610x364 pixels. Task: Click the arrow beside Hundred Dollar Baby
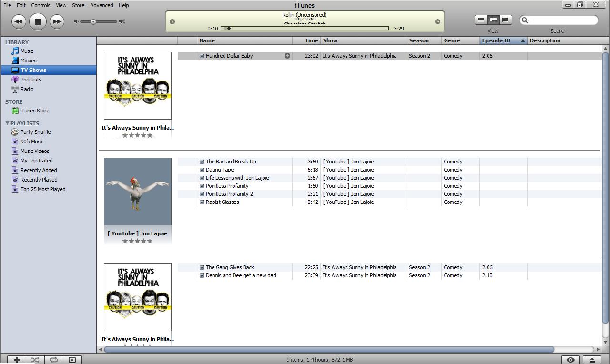pos(287,56)
